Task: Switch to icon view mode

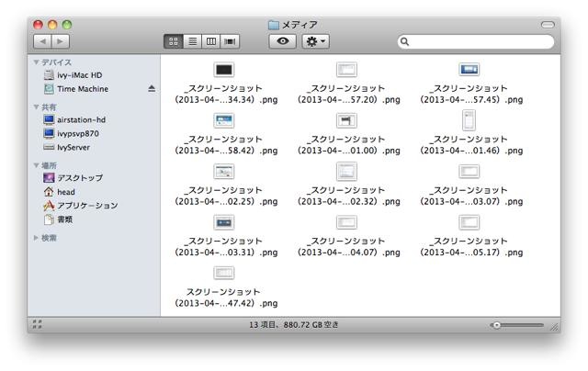Action: [x=175, y=41]
